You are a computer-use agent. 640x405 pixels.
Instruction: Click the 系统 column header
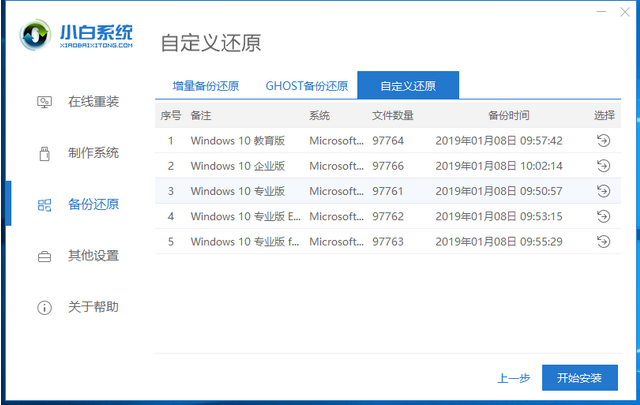pos(319,116)
